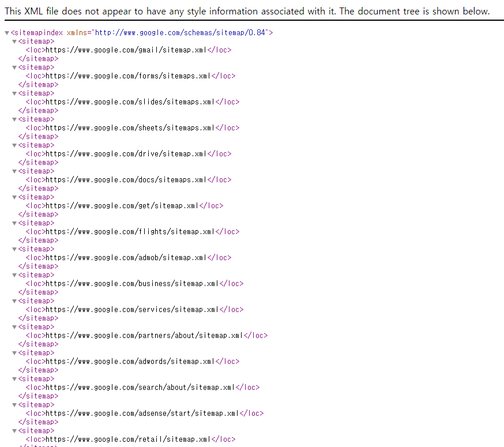Collapse the sitemap node containing docs/sitemaps.xml
Screen dimensions: 504x447
tap(14, 171)
